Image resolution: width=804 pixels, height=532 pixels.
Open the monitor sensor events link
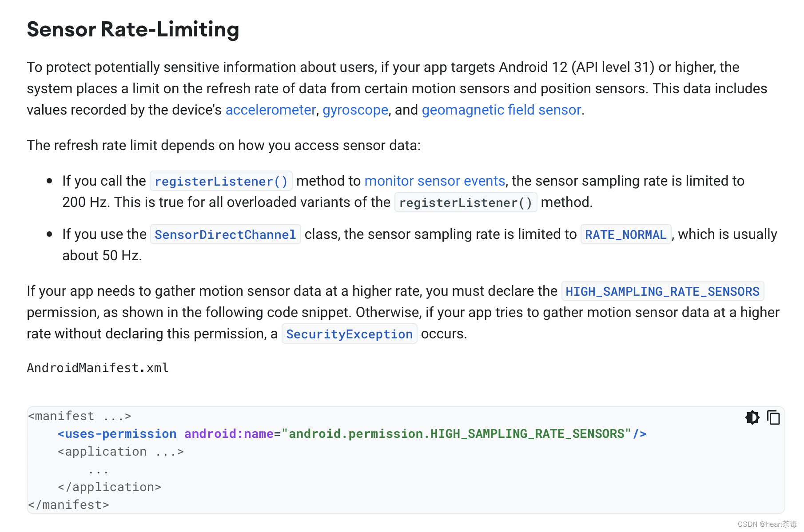pyautogui.click(x=434, y=181)
